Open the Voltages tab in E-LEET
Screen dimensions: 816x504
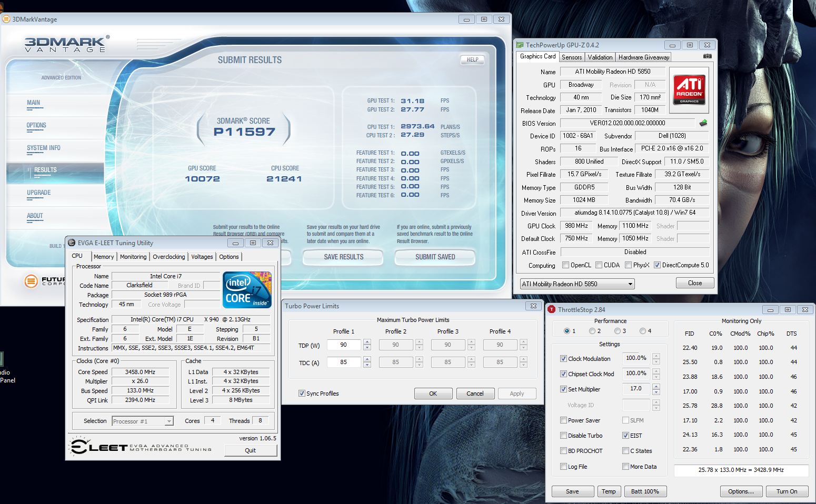pyautogui.click(x=202, y=257)
